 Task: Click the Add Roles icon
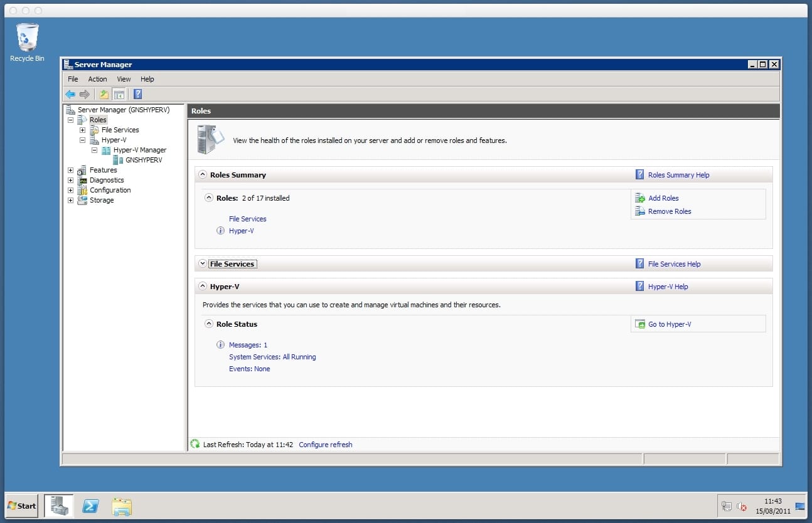640,198
